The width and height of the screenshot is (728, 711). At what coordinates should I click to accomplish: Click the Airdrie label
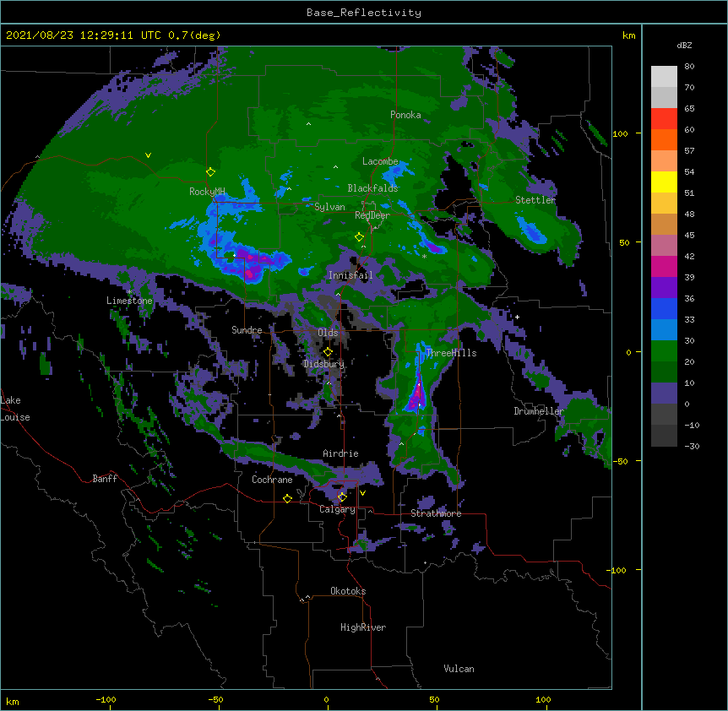click(x=341, y=453)
